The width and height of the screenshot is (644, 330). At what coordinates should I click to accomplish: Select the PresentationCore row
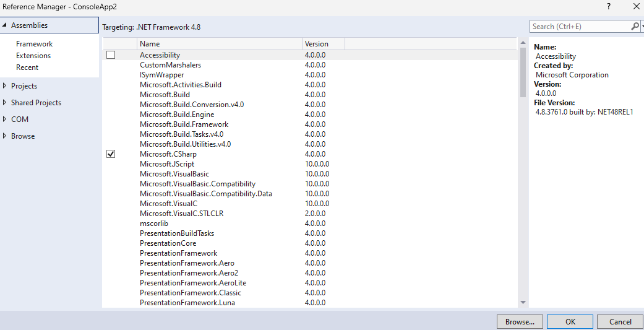[x=309, y=243]
